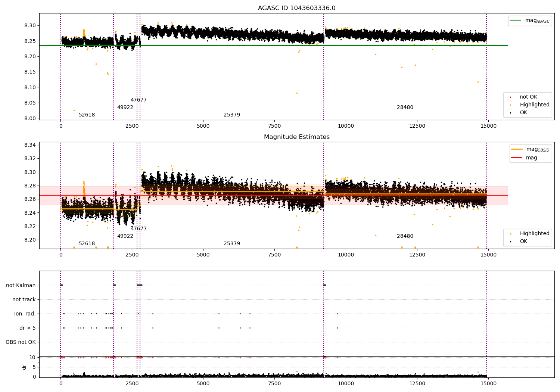This screenshot has height=392, width=560.
Task: Click the 52618 label in the top plot
Action: (87, 115)
